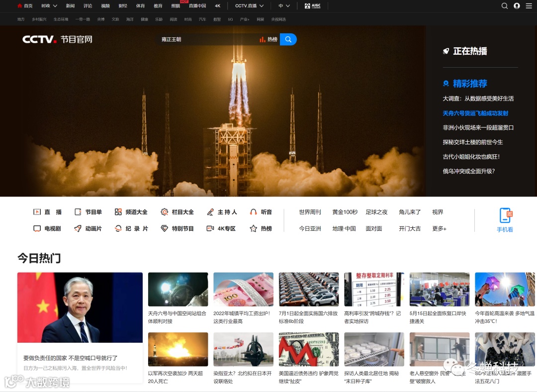Image resolution: width=537 pixels, height=392 pixels.
Task: Open 大调查：从数据感受美好生活 link
Action: (x=478, y=98)
